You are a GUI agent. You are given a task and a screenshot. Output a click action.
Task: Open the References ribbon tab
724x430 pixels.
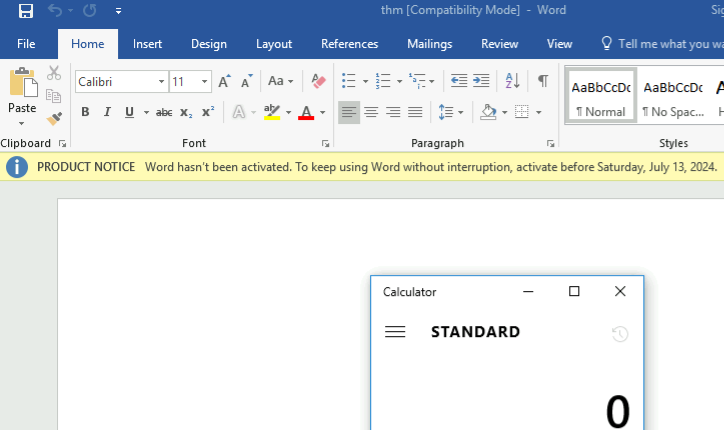pos(349,44)
